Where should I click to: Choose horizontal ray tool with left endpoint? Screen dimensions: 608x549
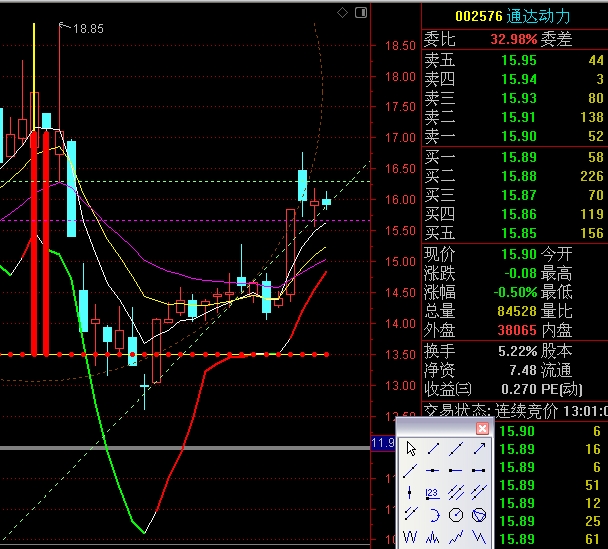pos(456,471)
